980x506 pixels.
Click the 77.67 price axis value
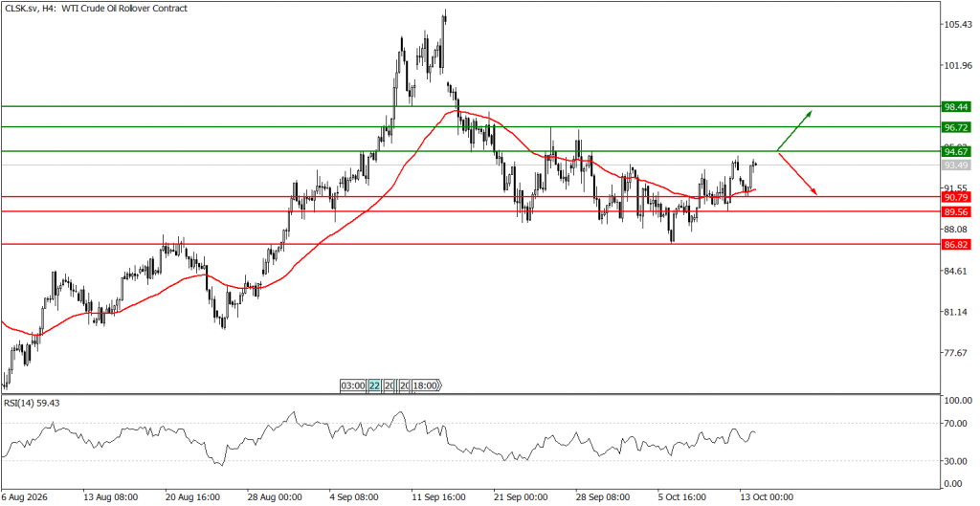pyautogui.click(x=956, y=353)
